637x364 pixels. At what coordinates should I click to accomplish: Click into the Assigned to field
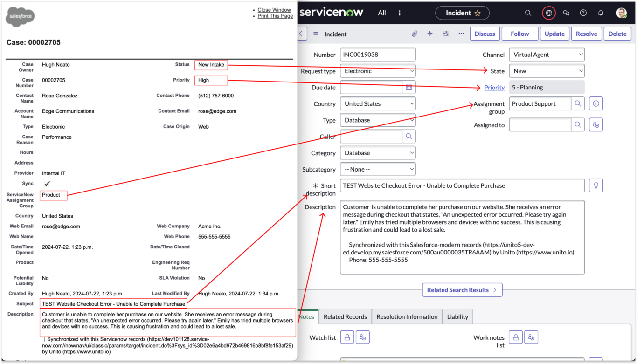coord(540,124)
